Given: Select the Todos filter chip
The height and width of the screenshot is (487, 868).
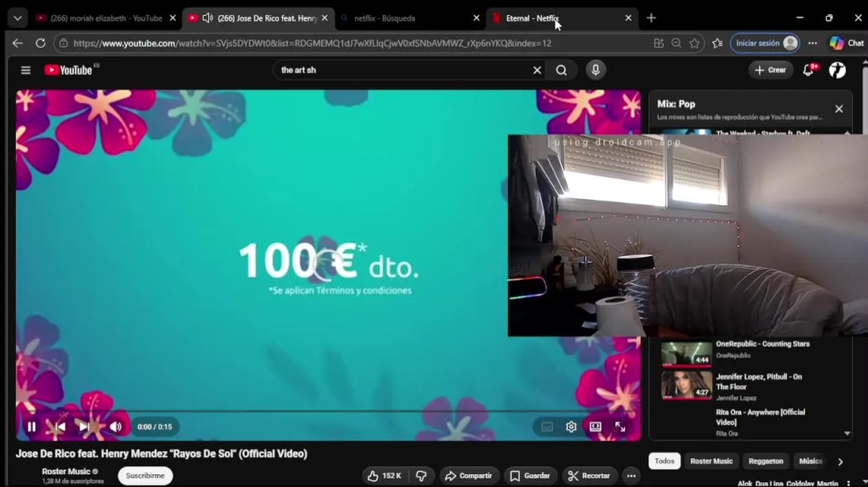Looking at the screenshot, I should [665, 461].
